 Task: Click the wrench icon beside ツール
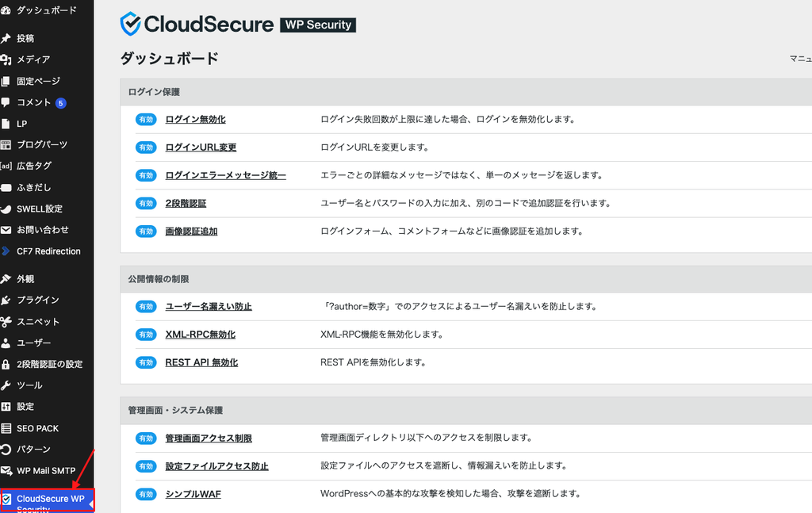[x=6, y=385]
